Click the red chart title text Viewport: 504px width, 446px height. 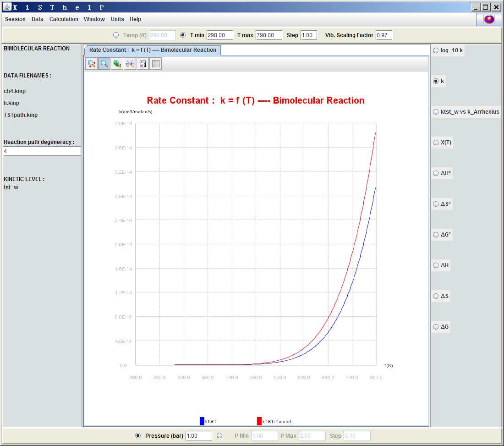[256, 100]
